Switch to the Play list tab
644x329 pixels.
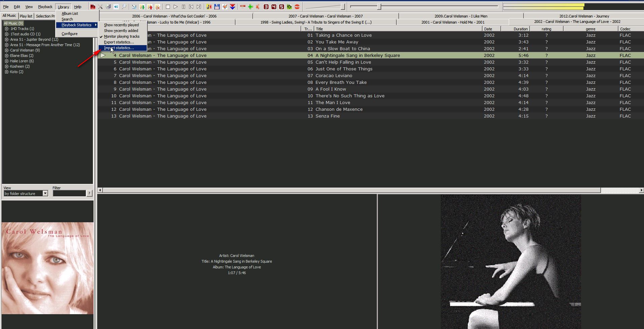26,16
